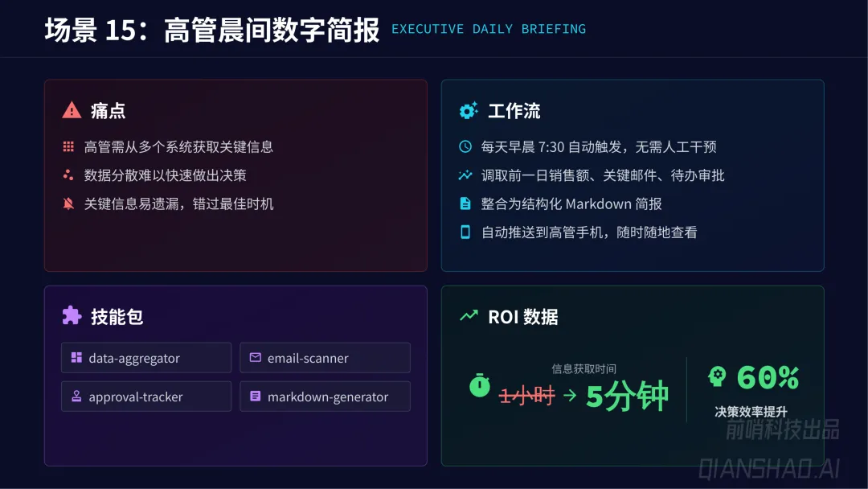Screen dimensions: 868x489
Task: Click the purple puzzle piece icon by 技能包
Action: pos(72,315)
